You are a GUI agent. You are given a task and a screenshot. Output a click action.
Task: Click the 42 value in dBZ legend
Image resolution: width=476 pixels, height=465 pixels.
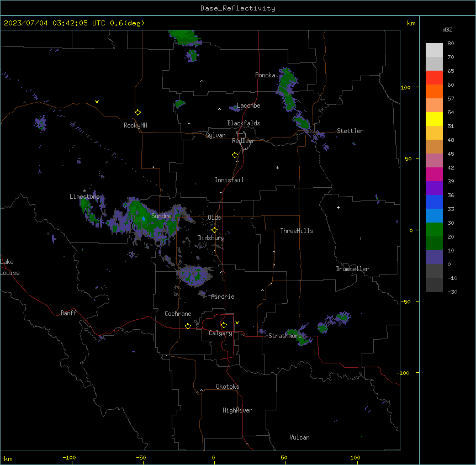pyautogui.click(x=451, y=167)
